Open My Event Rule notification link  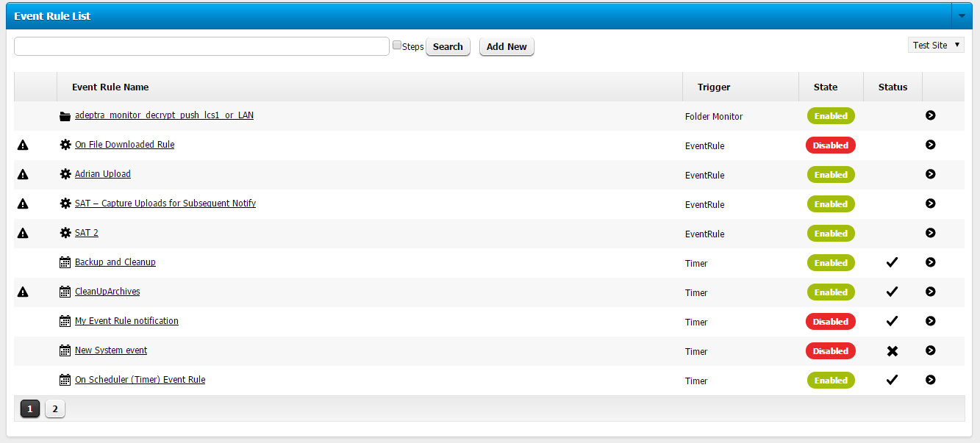(126, 321)
